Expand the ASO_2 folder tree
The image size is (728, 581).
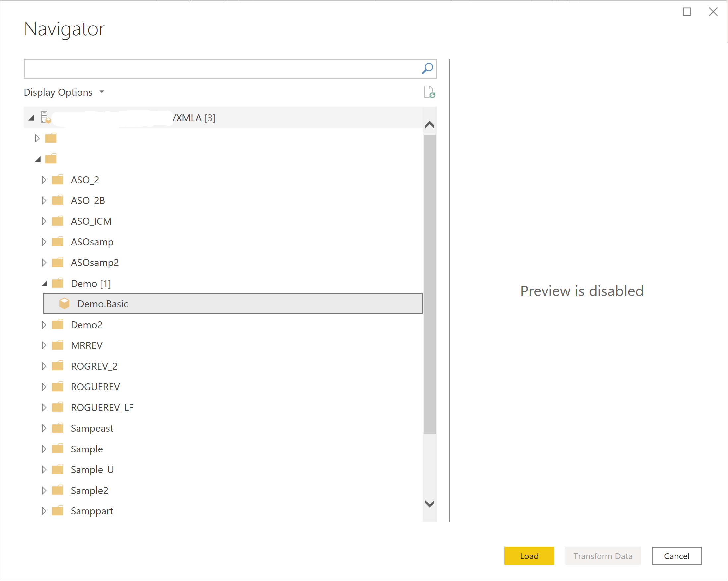(44, 179)
